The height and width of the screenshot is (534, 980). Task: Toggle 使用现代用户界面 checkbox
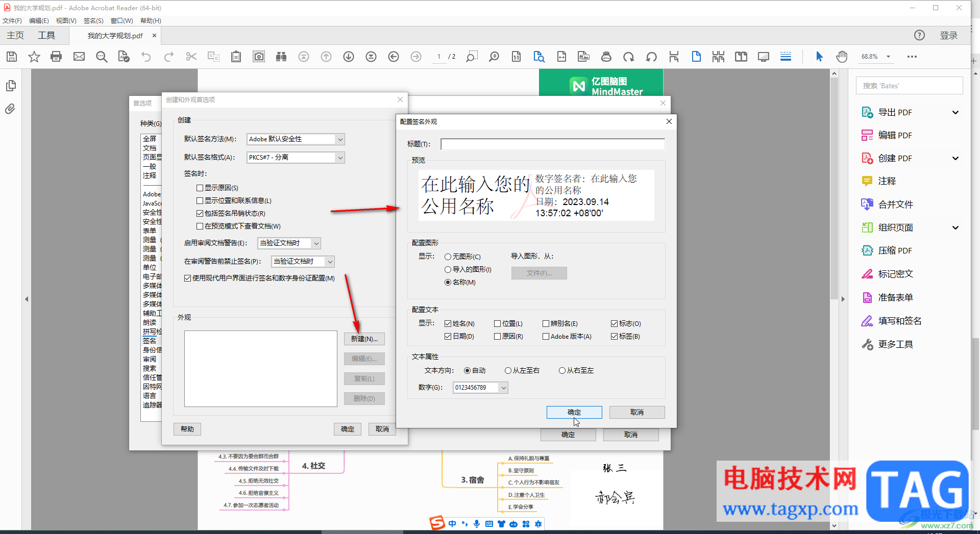(x=188, y=278)
